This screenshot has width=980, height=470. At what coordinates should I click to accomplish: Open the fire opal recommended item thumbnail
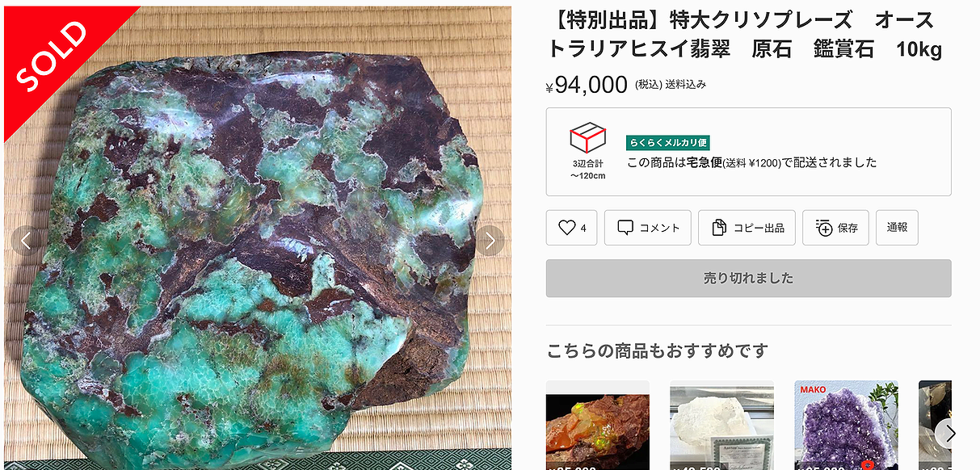pos(598,426)
